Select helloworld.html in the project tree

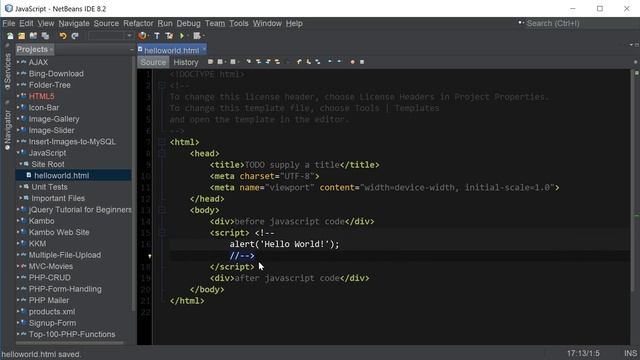[x=62, y=176]
